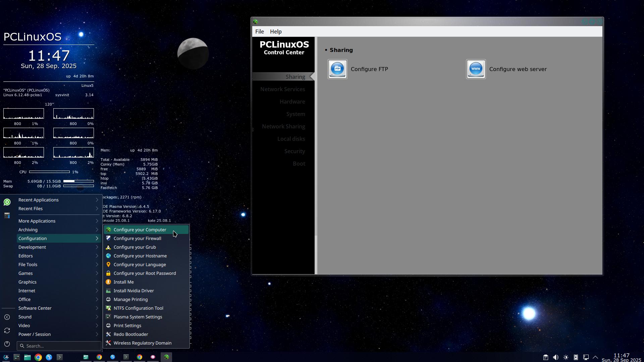Expand hidden system tray icons arrow
Image resolution: width=644 pixels, height=362 pixels.
[x=595, y=357]
